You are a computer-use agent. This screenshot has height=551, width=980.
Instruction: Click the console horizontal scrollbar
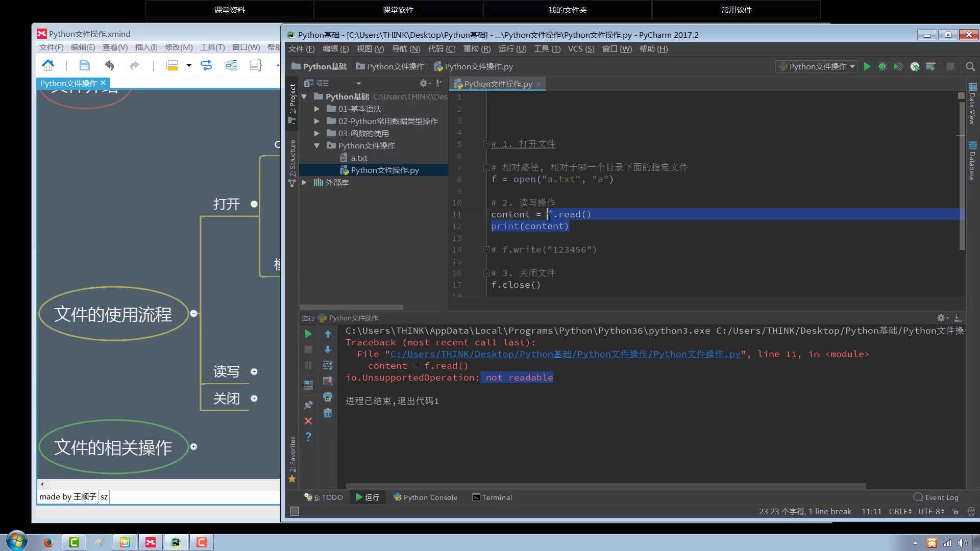coord(605,486)
